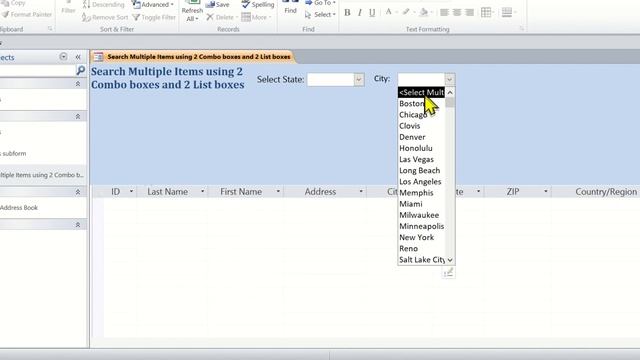Screen dimensions: 640x360
Task: Open Text Formatting dialog launcher
Action: tap(522, 29)
